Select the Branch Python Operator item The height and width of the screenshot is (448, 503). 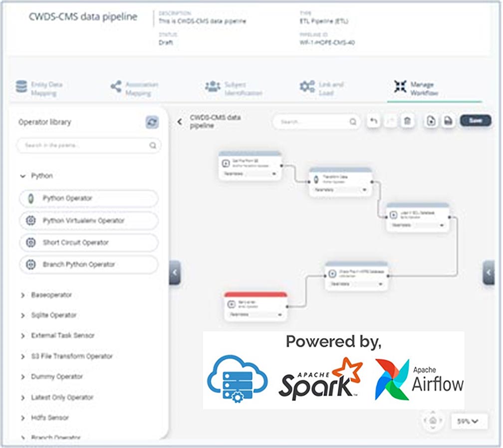coord(89,264)
